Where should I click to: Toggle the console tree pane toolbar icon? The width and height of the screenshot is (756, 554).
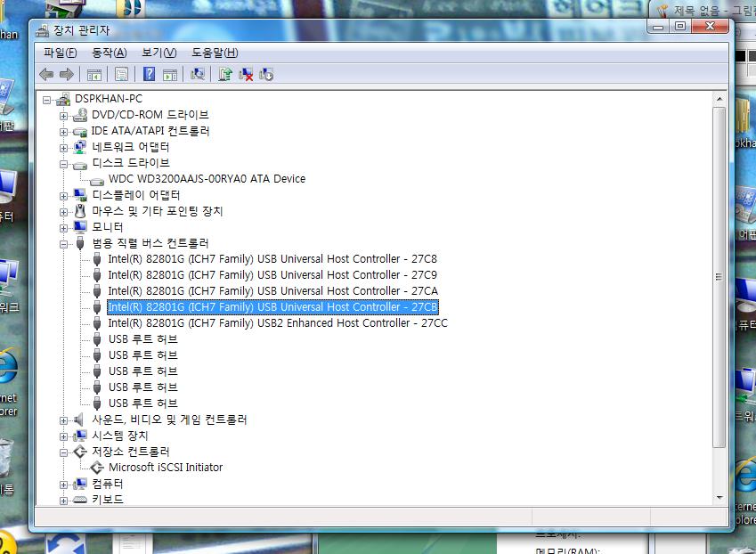click(94, 74)
